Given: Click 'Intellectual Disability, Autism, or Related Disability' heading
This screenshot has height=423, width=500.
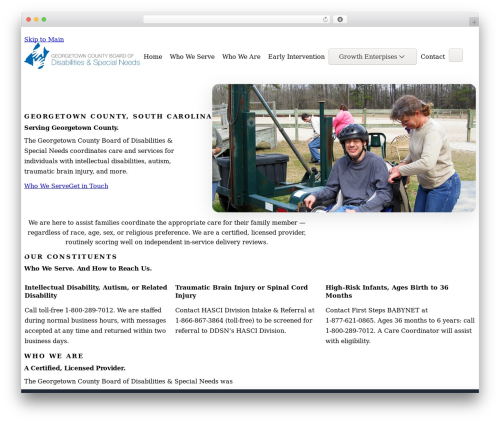Looking at the screenshot, I should pyautogui.click(x=96, y=291).
